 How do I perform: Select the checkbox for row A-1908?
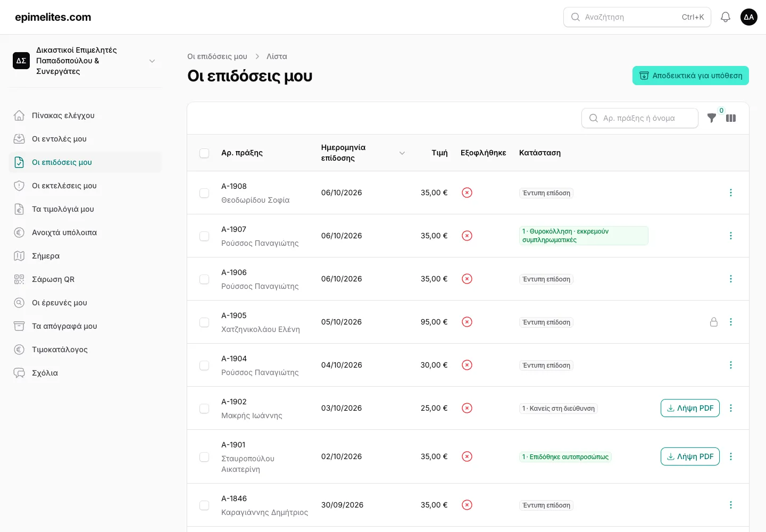204,193
